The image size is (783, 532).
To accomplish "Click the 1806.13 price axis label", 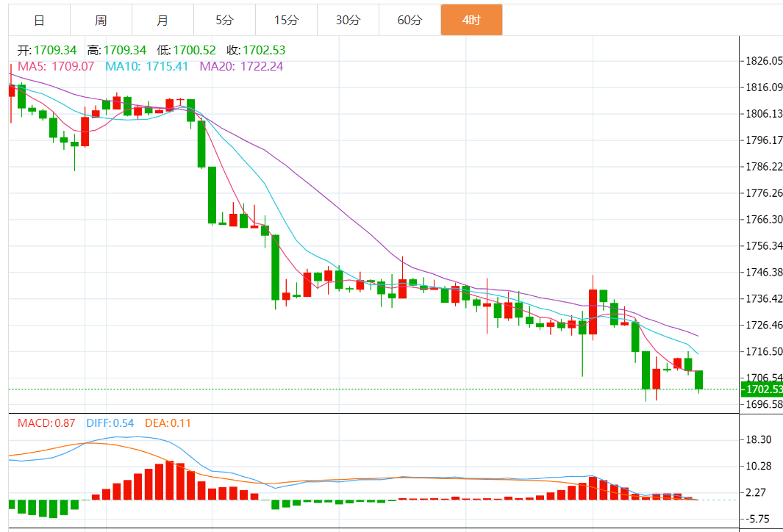I will 764,114.
